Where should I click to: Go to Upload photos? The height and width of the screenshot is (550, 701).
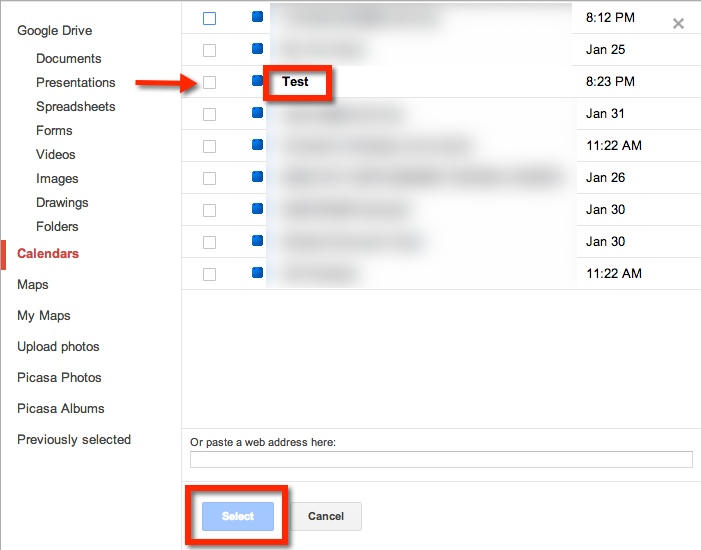coord(58,346)
